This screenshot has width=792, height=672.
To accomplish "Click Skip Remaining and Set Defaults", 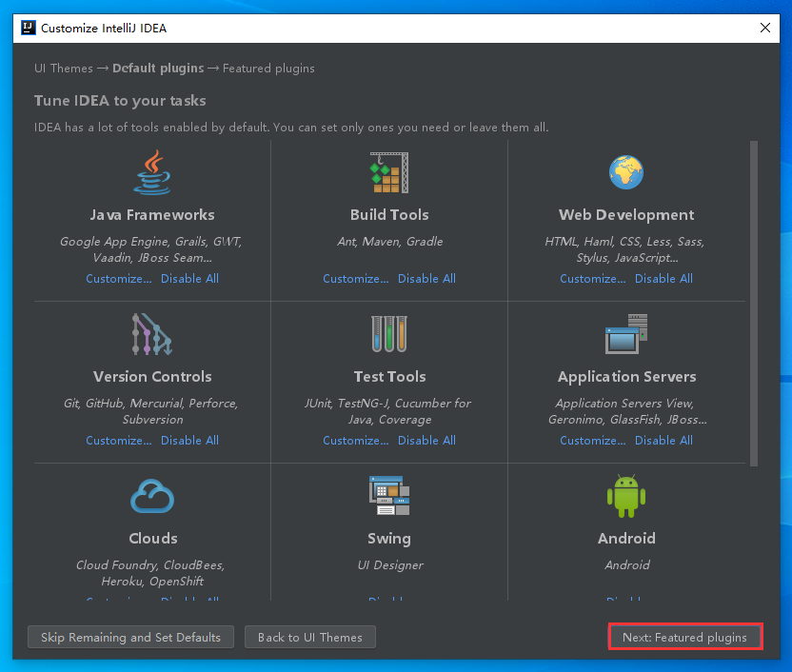I will [x=130, y=637].
